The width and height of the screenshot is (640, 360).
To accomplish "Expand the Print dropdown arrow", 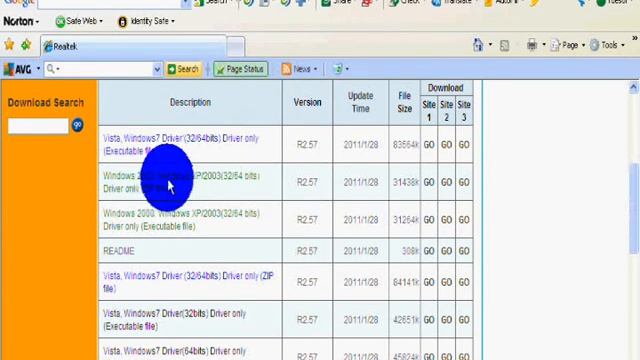I will tap(544, 44).
